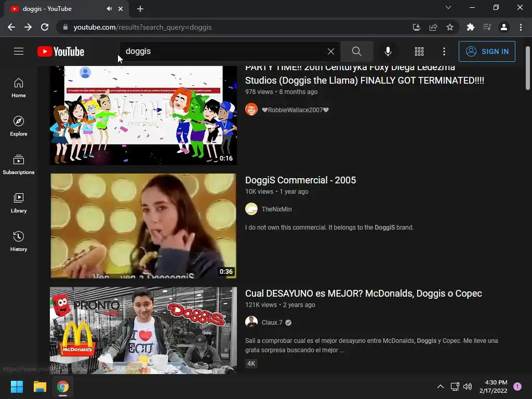Open a new browser tab
This screenshot has height=399, width=532.
tap(140, 9)
